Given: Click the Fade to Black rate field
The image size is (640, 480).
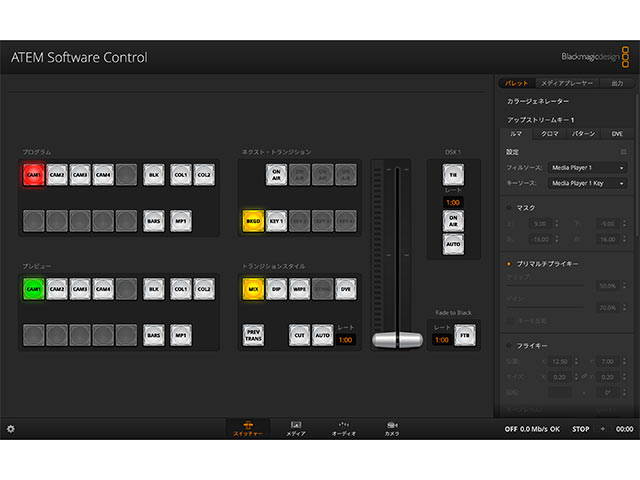Looking at the screenshot, I should 442,340.
